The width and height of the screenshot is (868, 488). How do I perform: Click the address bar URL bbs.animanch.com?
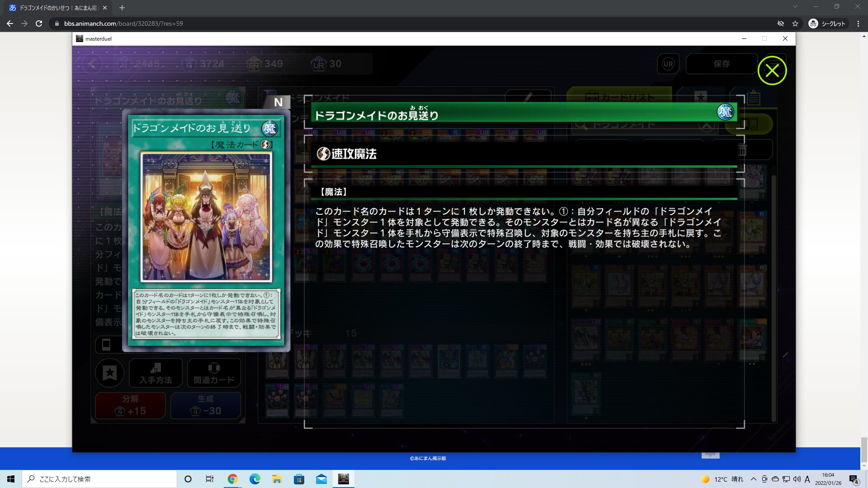point(123,23)
